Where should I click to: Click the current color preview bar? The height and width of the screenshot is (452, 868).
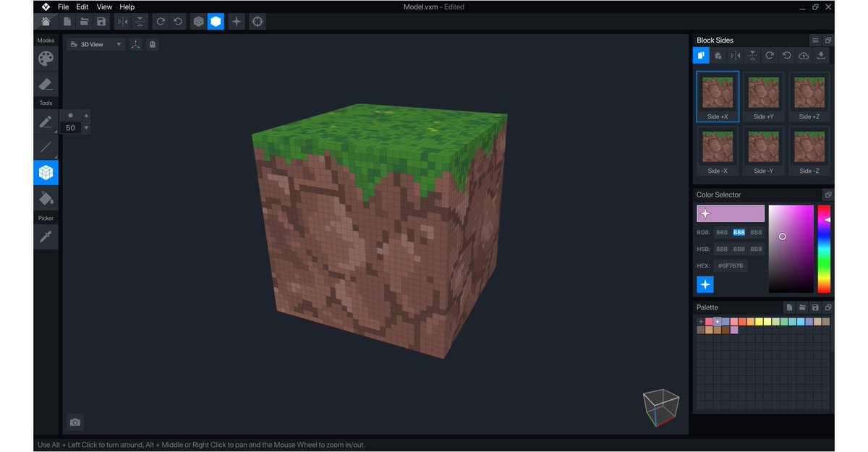[731, 213]
